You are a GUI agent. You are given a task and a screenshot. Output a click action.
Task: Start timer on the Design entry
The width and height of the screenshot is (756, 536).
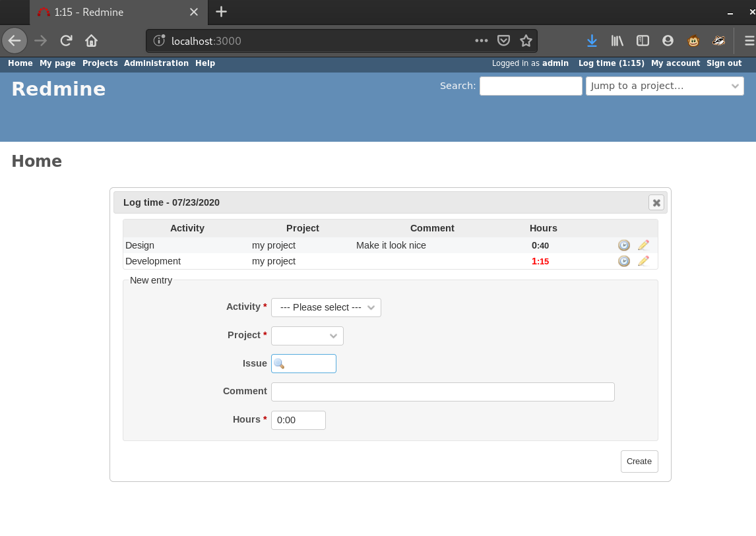point(623,245)
